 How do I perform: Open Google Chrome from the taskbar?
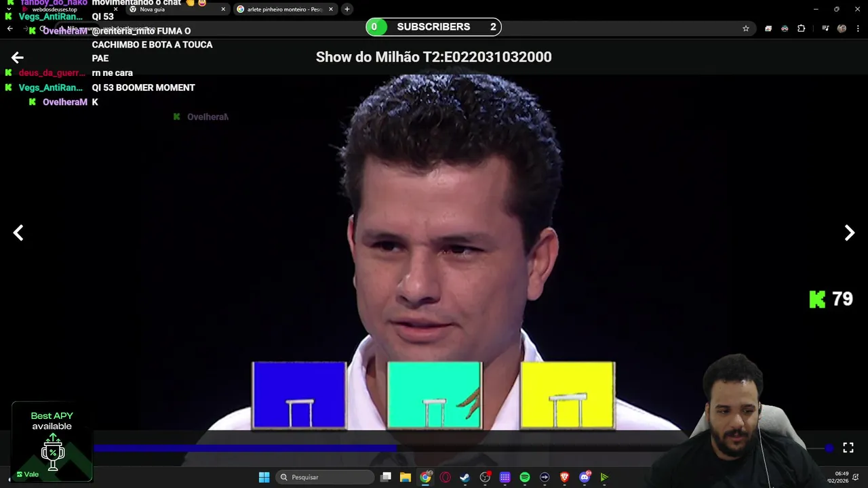(425, 477)
